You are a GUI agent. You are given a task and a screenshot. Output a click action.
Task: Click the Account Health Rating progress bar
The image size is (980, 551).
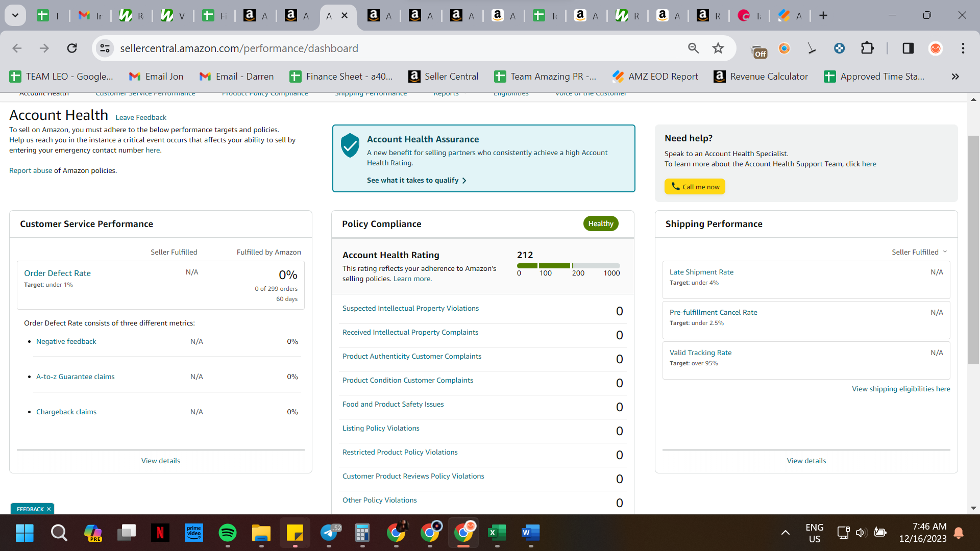click(x=568, y=266)
